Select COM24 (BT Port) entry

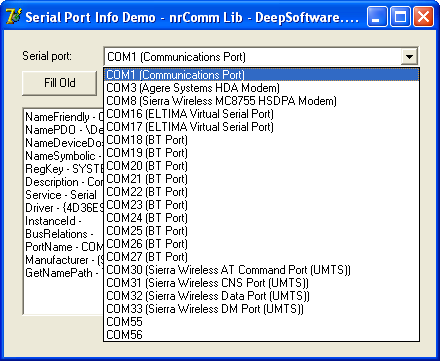[262, 218]
